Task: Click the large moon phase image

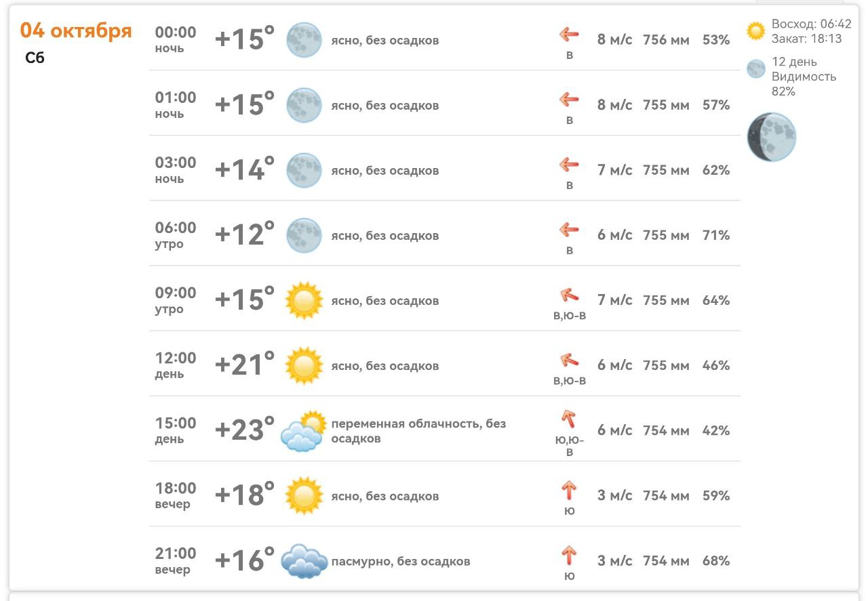Action: click(772, 137)
